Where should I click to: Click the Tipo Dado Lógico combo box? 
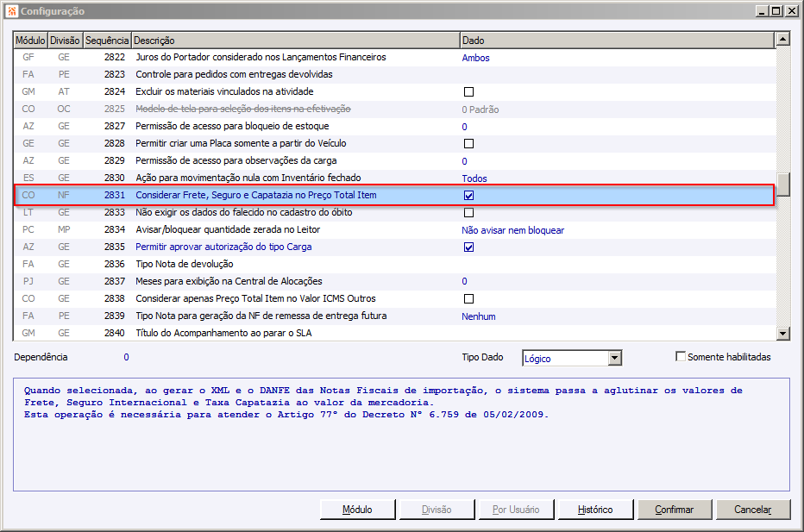click(x=572, y=358)
